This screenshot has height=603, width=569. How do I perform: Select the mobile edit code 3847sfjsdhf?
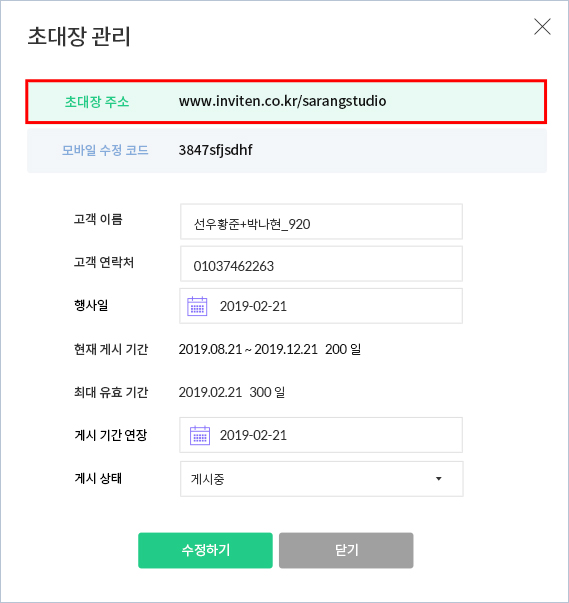(215, 150)
